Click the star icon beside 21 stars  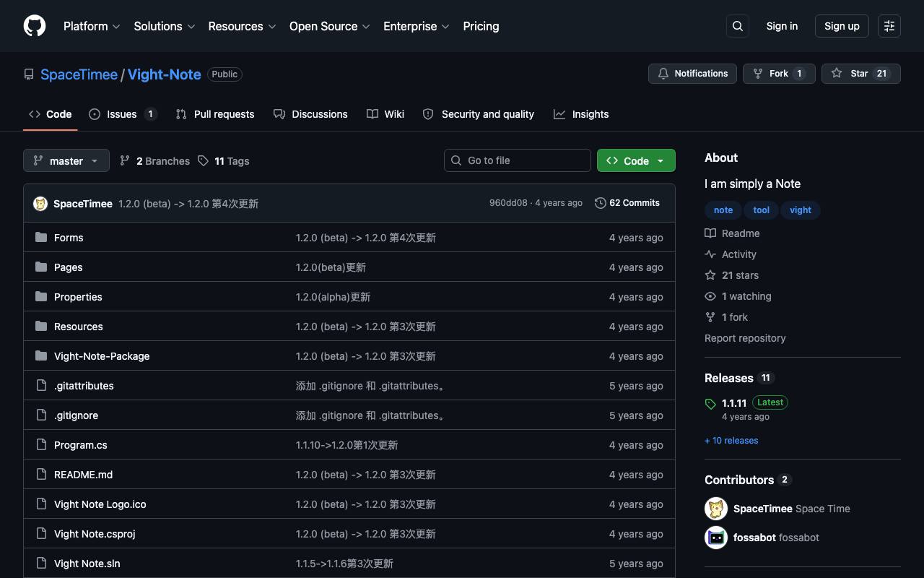point(710,275)
